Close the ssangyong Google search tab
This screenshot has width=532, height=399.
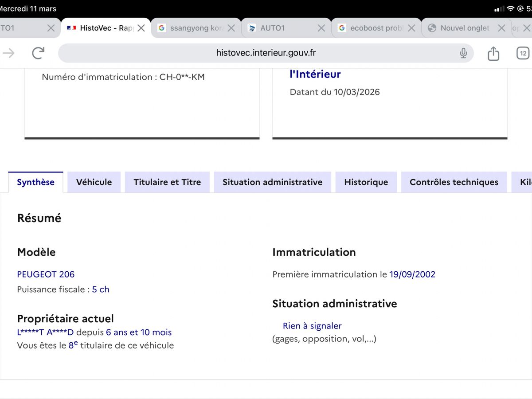pyautogui.click(x=231, y=28)
